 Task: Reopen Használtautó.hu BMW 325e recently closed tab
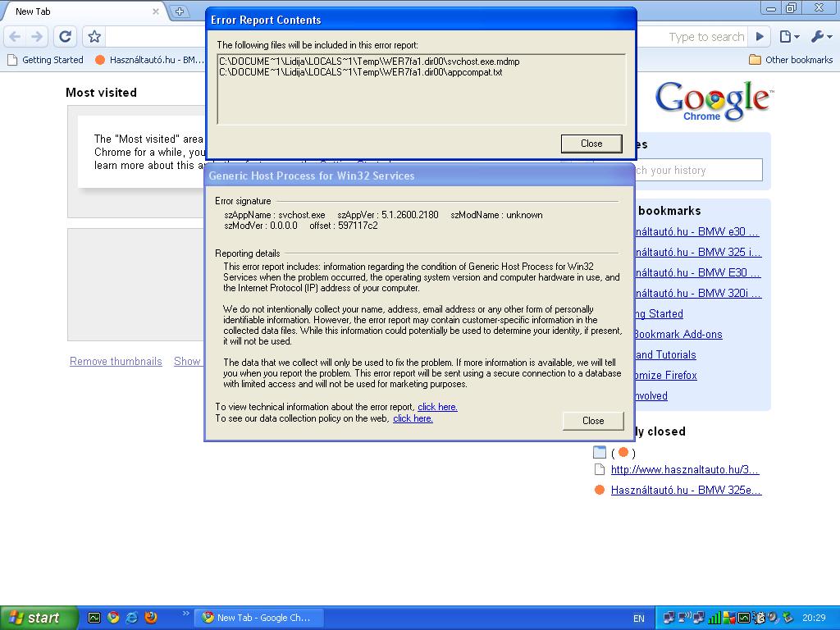[686, 491]
